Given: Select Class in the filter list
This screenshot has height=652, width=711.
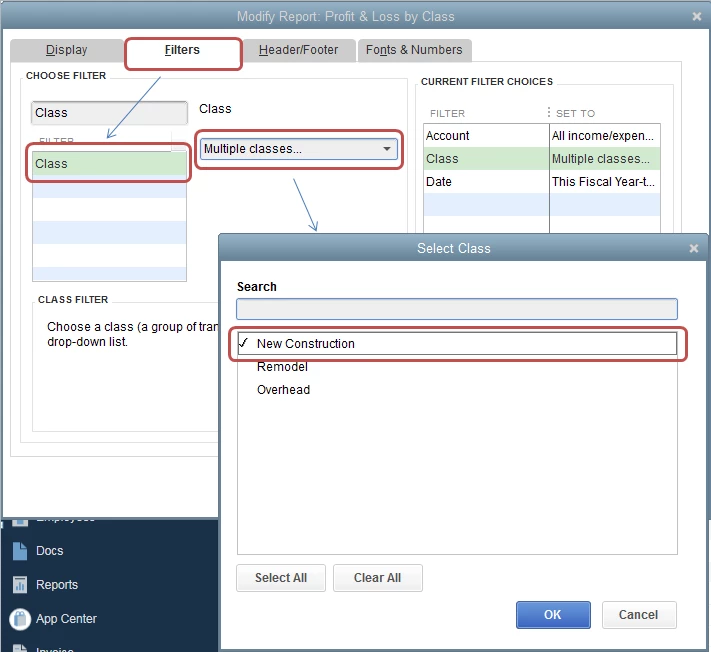Looking at the screenshot, I should (x=109, y=163).
